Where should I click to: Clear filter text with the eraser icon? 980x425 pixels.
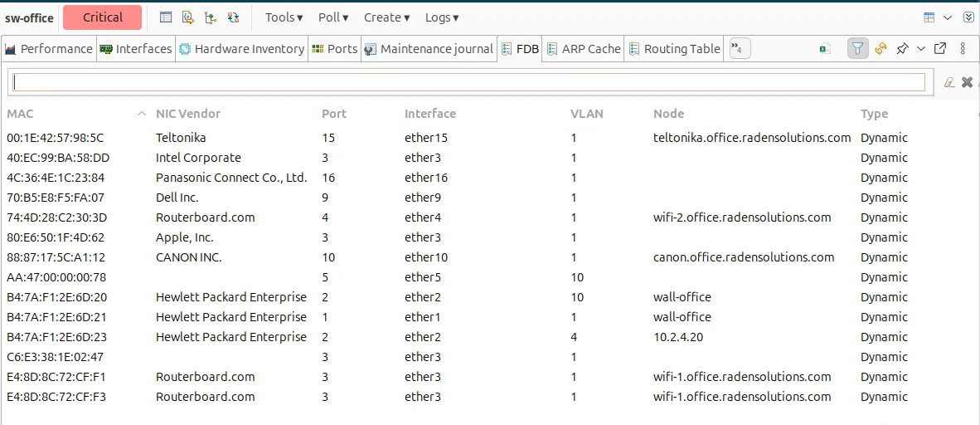tap(949, 82)
